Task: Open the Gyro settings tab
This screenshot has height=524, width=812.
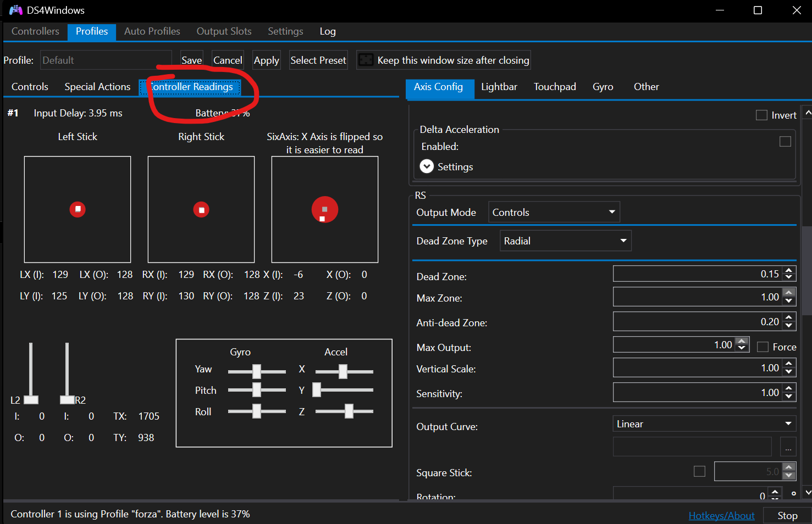Action: point(603,87)
